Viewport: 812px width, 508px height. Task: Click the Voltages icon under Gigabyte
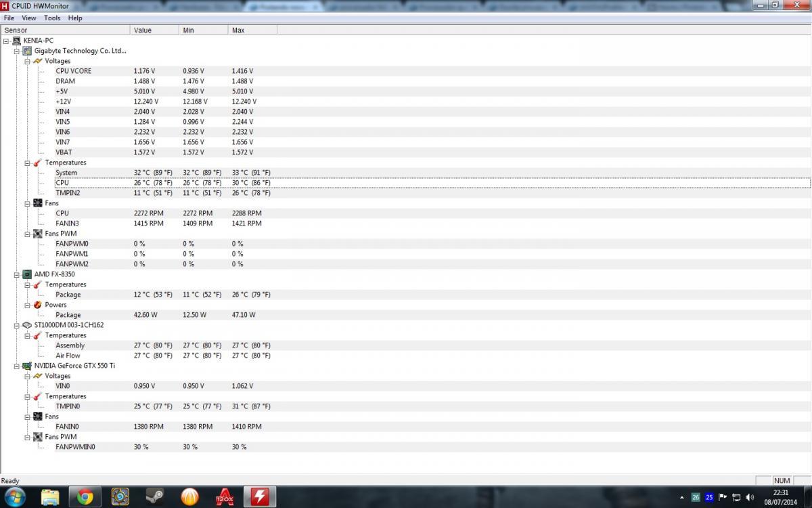point(38,61)
